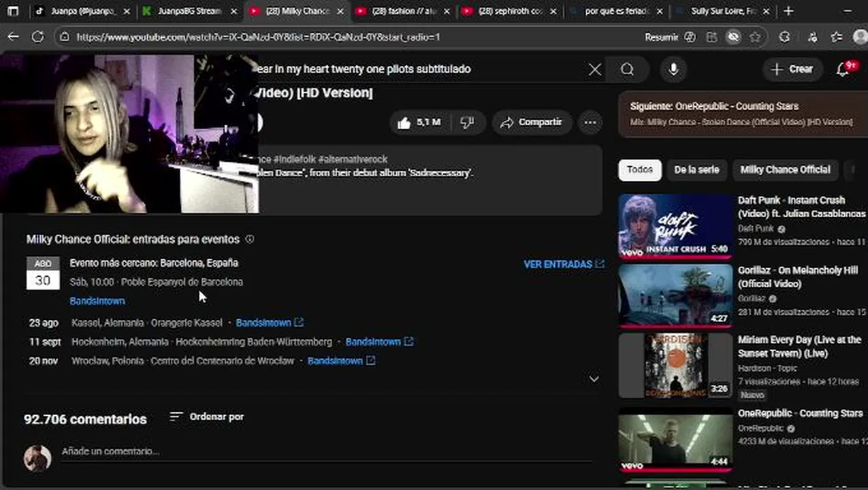The width and height of the screenshot is (868, 490).
Task: Click the Añade un comentario field
Action: [x=327, y=451]
